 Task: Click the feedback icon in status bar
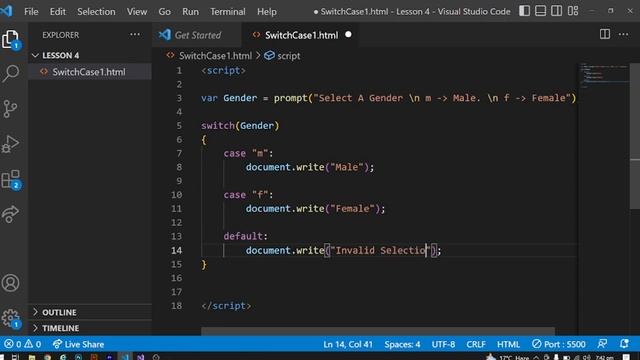pyautogui.click(x=602, y=344)
